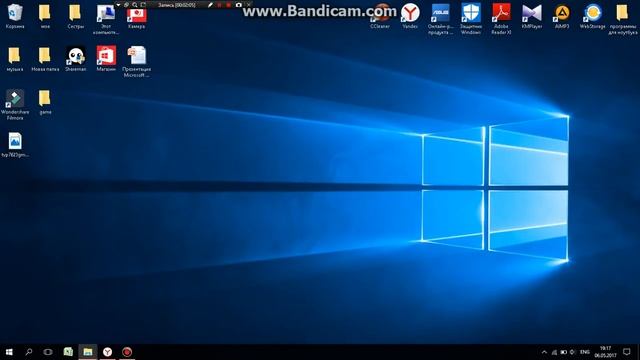Open программы для ноутбука folder
This screenshot has width=640, height=360.
(622, 18)
